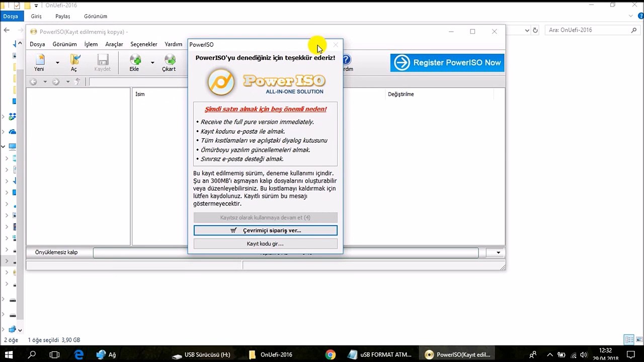Image resolution: width=644 pixels, height=362 pixels.
Task: Open the dropdown at PowerISO status bar right
Action: tap(498, 252)
